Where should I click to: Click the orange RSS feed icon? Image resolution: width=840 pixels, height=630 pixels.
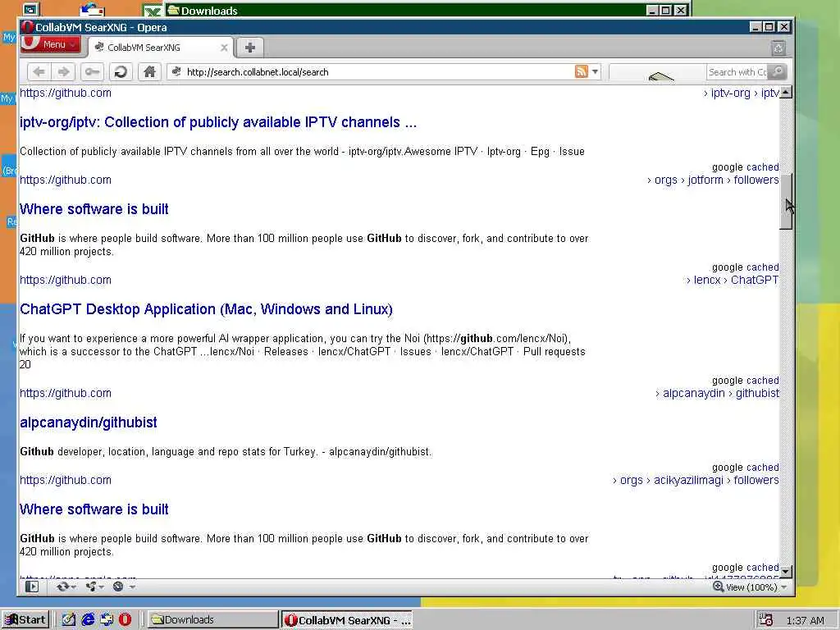tap(582, 71)
